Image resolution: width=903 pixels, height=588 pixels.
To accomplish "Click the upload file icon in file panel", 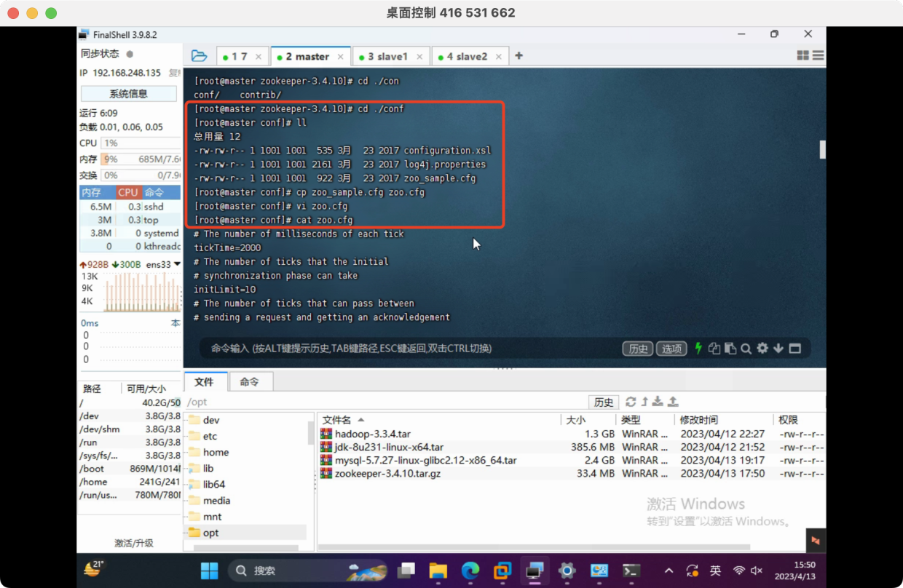I will 673,402.
